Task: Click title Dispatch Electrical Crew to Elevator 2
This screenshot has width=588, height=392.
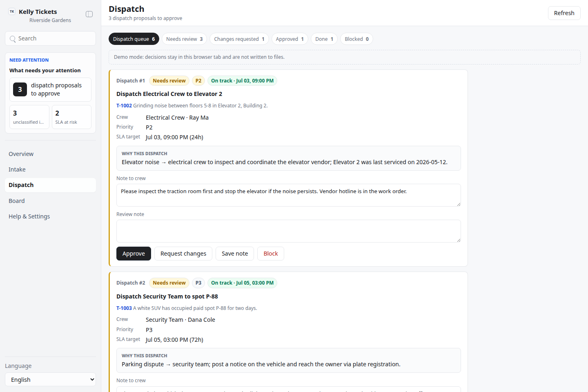Action: 169,94
